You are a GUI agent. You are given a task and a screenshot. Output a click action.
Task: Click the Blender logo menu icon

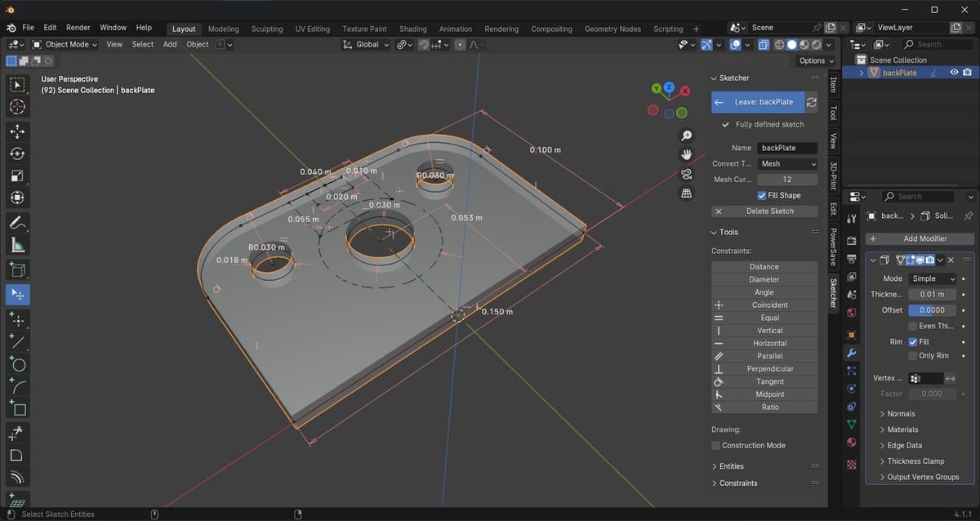coord(11,28)
